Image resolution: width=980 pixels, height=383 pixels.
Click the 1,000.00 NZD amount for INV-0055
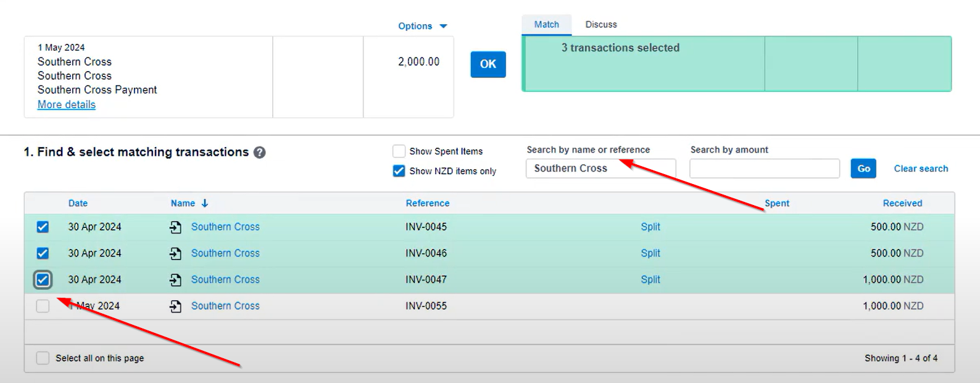click(x=893, y=306)
